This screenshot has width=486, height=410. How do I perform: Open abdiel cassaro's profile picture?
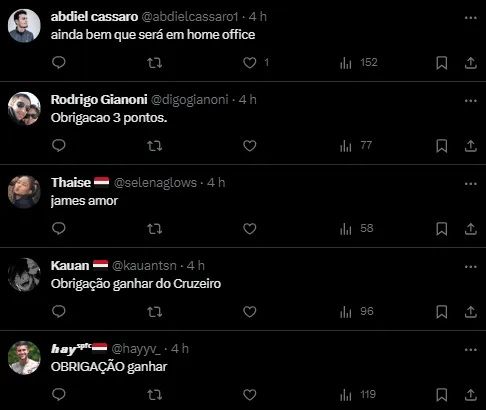24,26
